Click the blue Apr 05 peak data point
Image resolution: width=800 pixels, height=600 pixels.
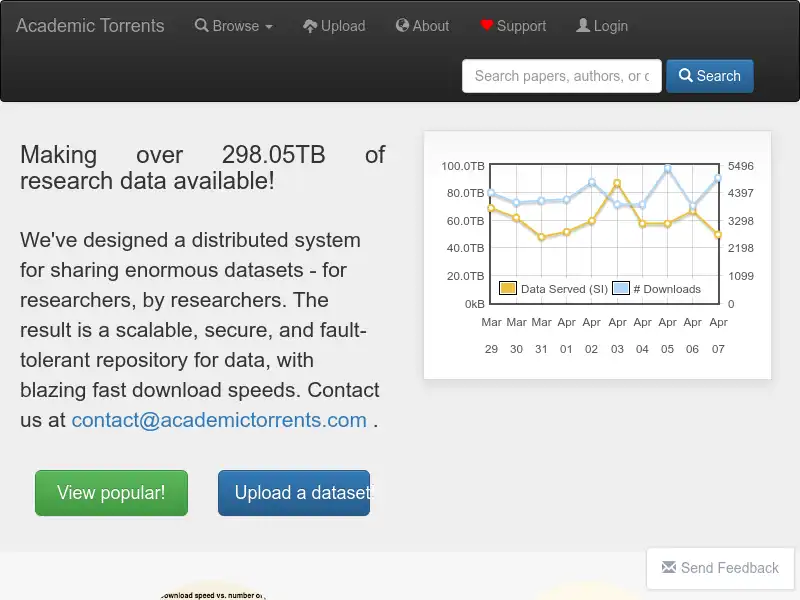[x=667, y=168]
